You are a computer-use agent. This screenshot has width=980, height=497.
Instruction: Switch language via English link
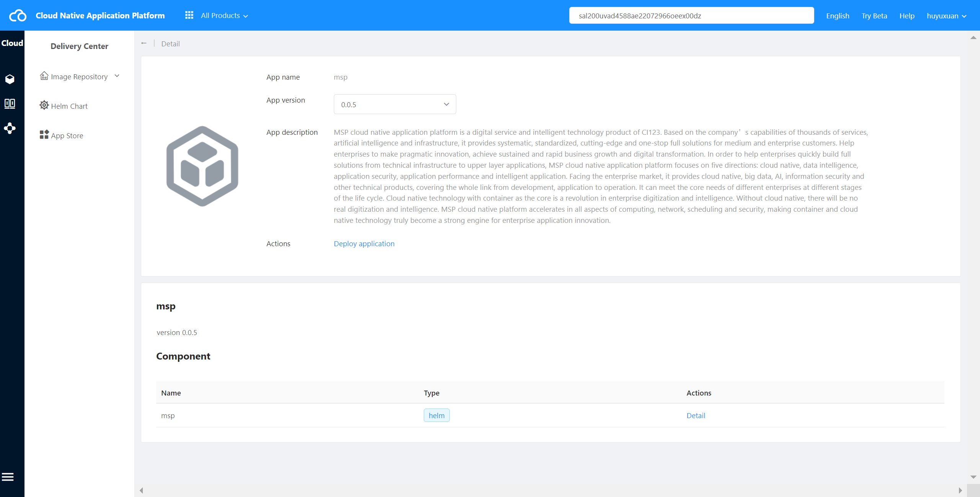tap(838, 16)
